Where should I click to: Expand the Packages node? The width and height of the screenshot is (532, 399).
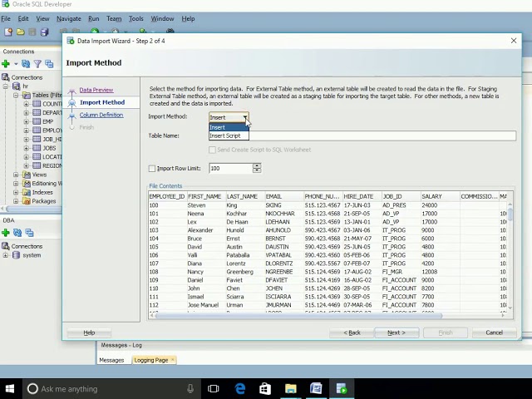(x=16, y=201)
